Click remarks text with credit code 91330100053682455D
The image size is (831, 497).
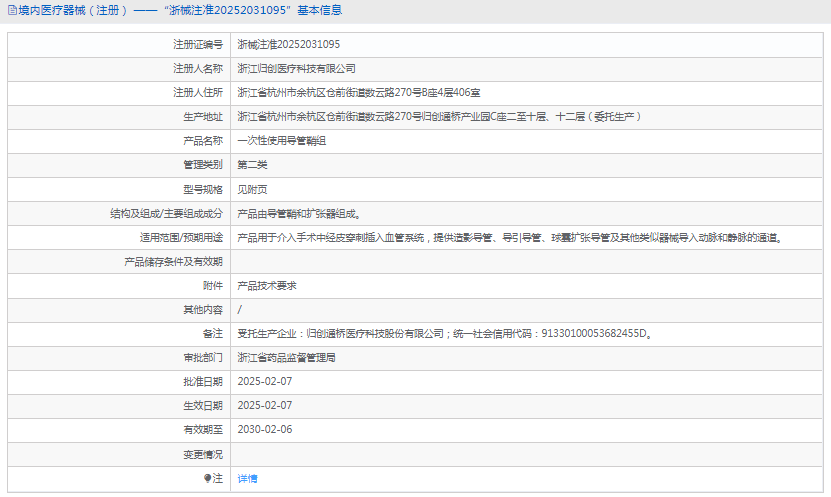click(445, 333)
